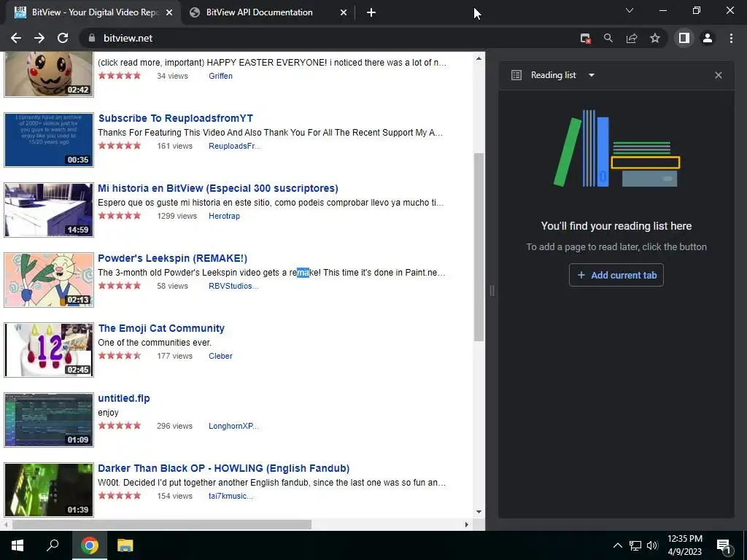
Task: Open the Chrome profile avatar menu
Action: 708,38
